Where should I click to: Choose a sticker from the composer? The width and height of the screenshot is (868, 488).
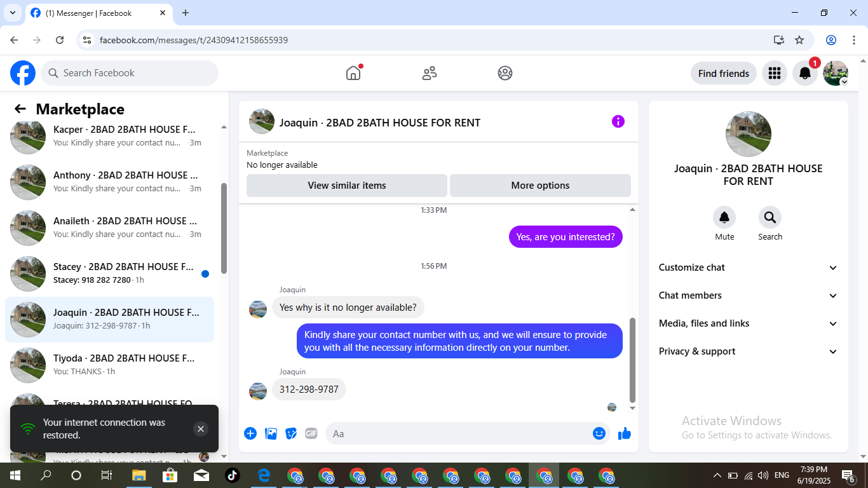click(x=291, y=433)
